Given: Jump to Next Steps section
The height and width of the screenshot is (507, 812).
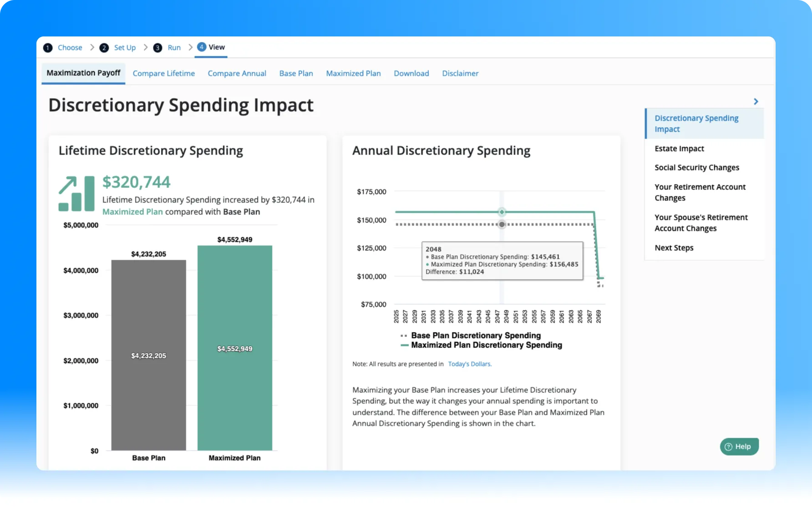Looking at the screenshot, I should [x=674, y=248].
